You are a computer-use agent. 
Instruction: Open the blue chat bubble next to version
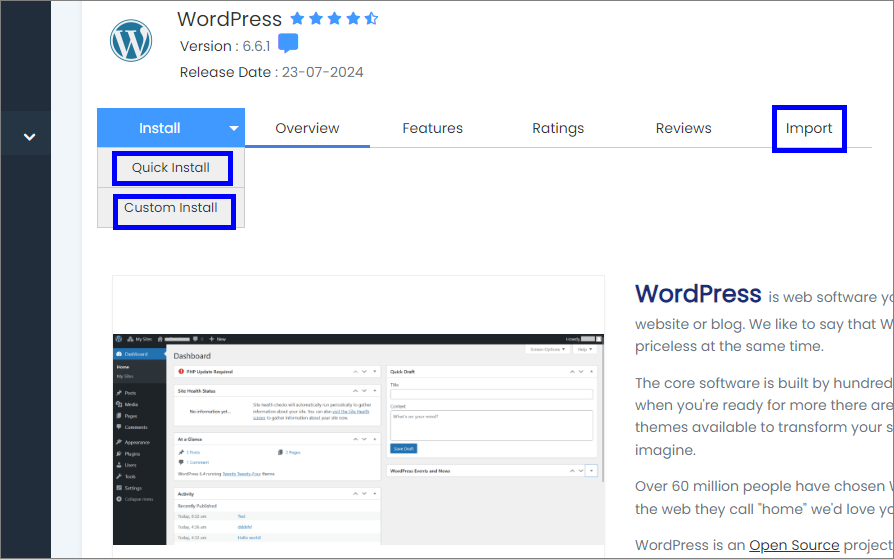pos(288,43)
